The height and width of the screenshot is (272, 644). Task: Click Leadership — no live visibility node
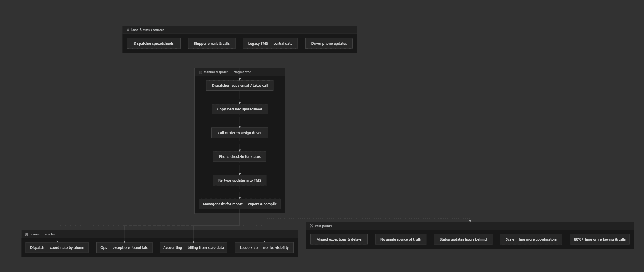[264, 248]
